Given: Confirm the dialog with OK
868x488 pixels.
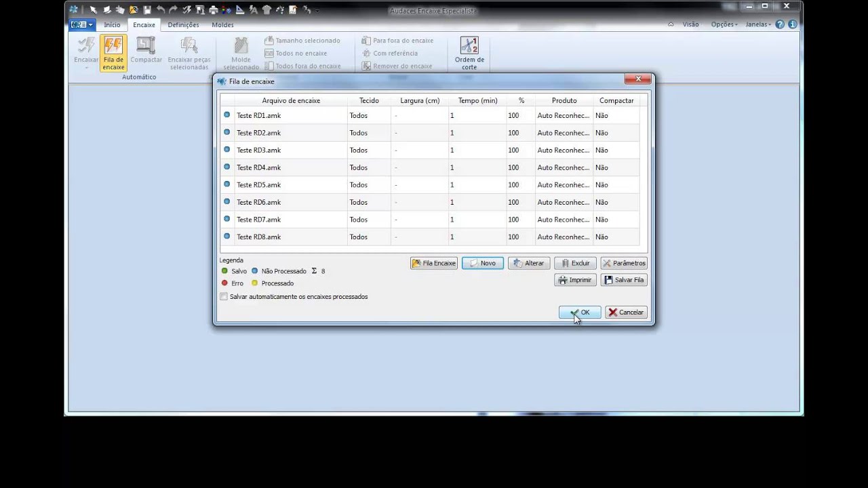Looking at the screenshot, I should coord(580,312).
